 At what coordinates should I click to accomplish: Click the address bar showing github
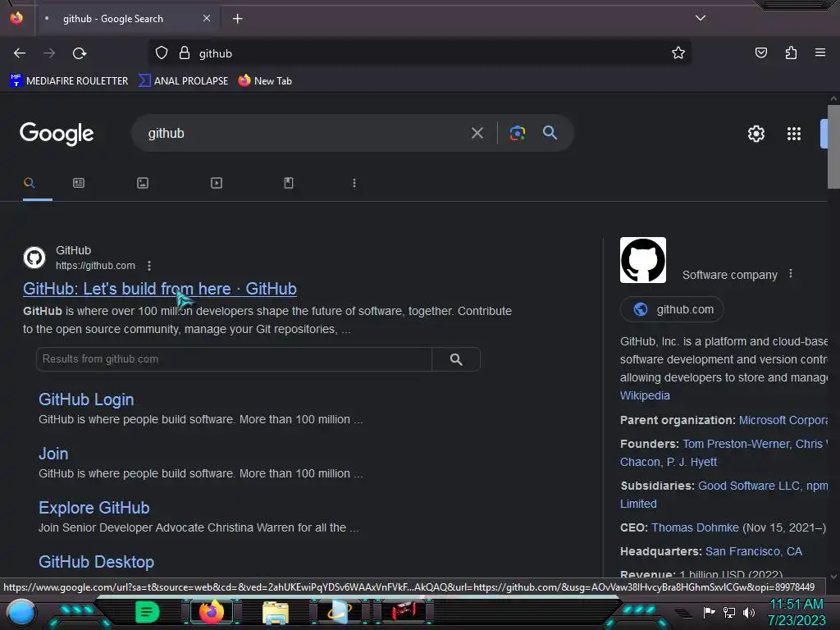coord(421,53)
